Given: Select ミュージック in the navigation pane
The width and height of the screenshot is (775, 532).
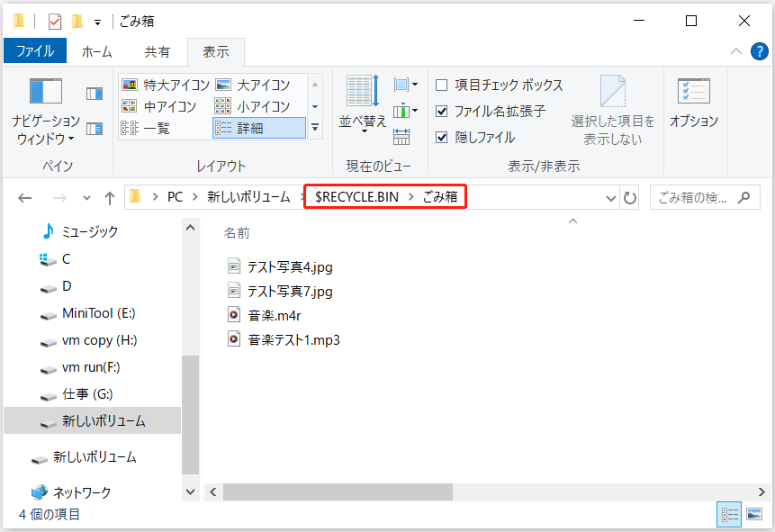Looking at the screenshot, I should point(92,231).
